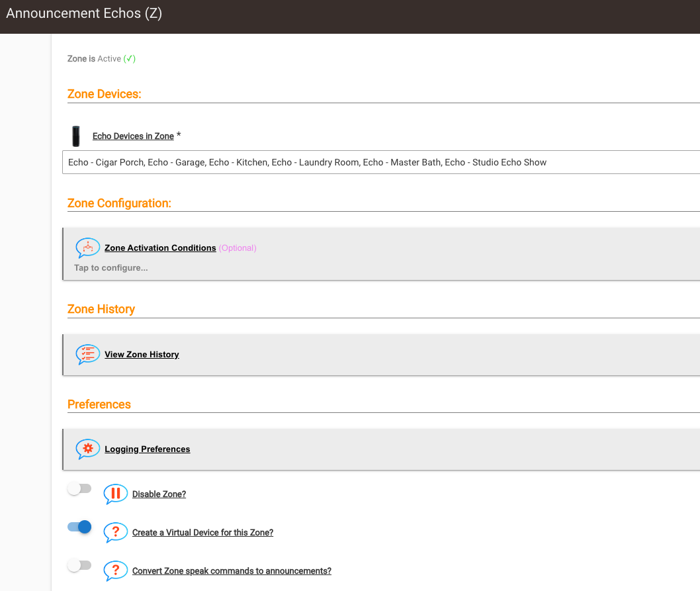Click the Preferences section heading
Screen dimensions: 700x591
[x=99, y=404]
